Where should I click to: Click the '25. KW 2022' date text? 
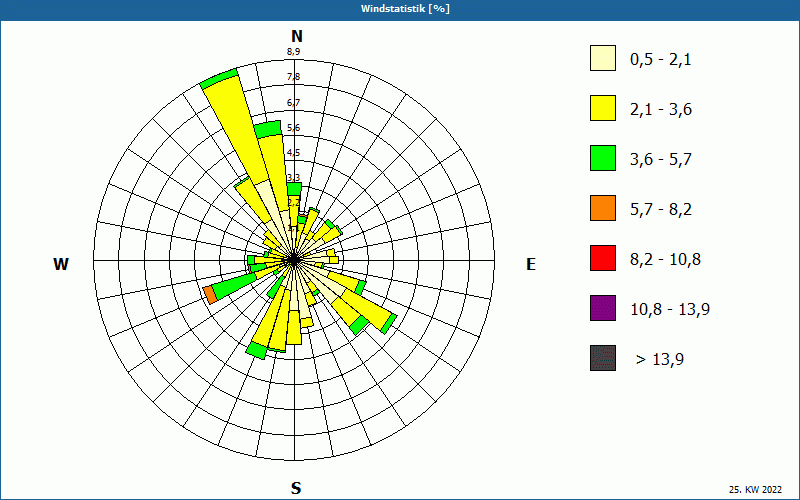[x=755, y=490]
